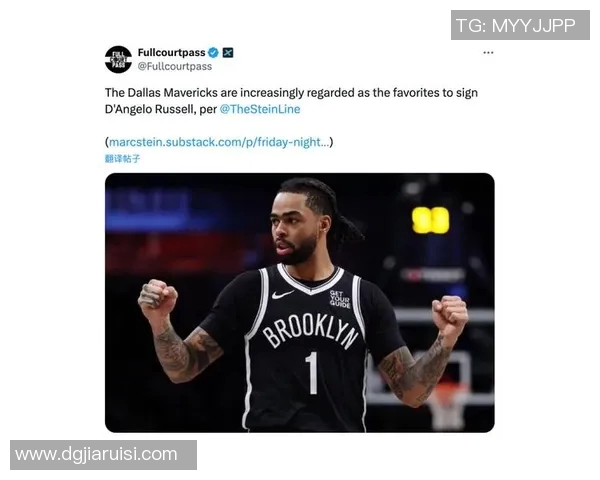This screenshot has width=600, height=480.
Task: Click the X affiliate badge beside the name
Action: coord(228,52)
